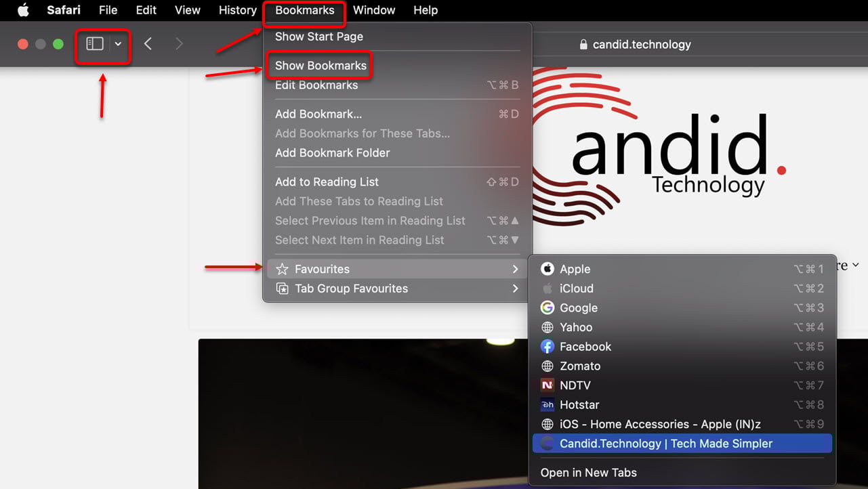Open the History menu
The width and height of the screenshot is (868, 489).
coord(236,10)
